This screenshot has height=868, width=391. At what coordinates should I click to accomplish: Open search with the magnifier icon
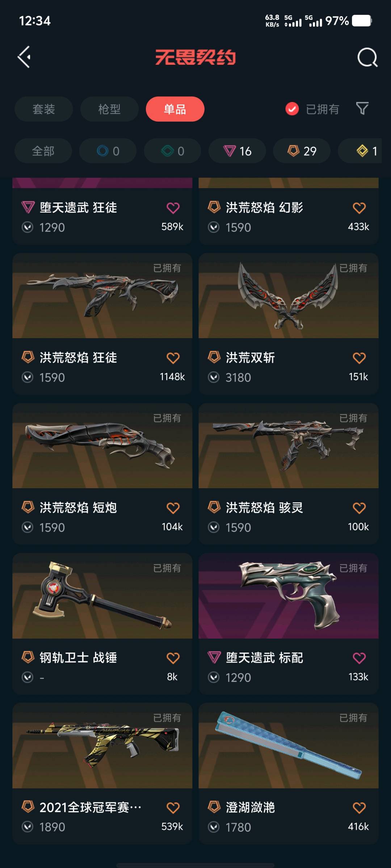tap(367, 57)
